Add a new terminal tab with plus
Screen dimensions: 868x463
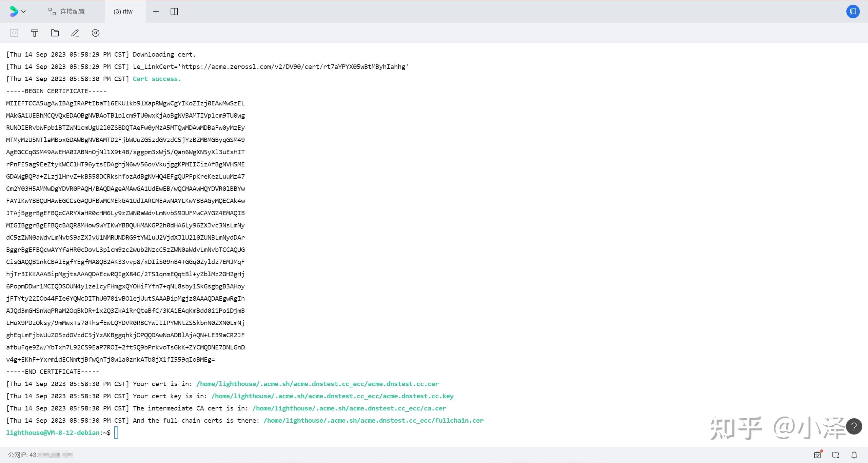click(x=156, y=12)
